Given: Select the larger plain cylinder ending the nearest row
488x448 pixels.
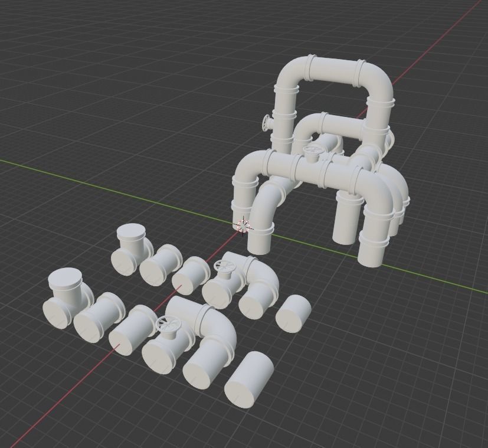Looking at the screenshot, I should (249, 380).
